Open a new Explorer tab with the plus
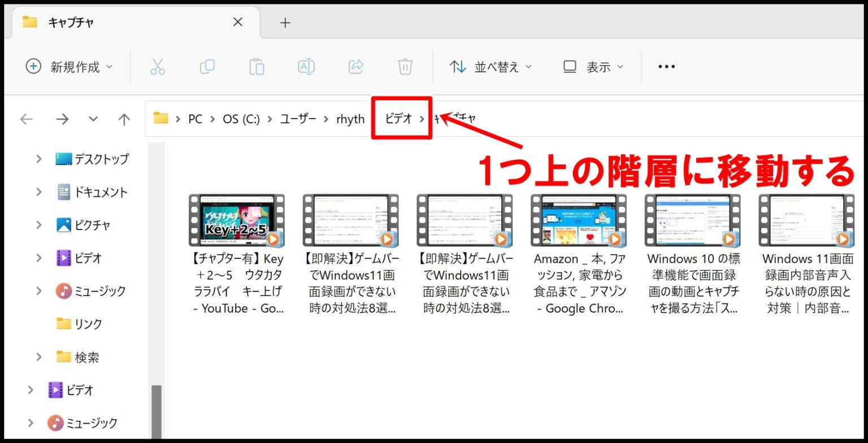The image size is (868, 443). tap(285, 22)
